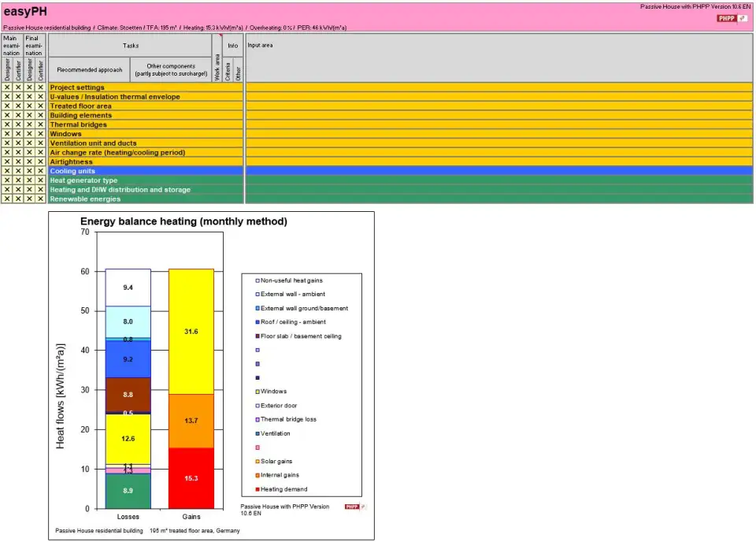Click the PHPP logo in the header

(x=732, y=18)
